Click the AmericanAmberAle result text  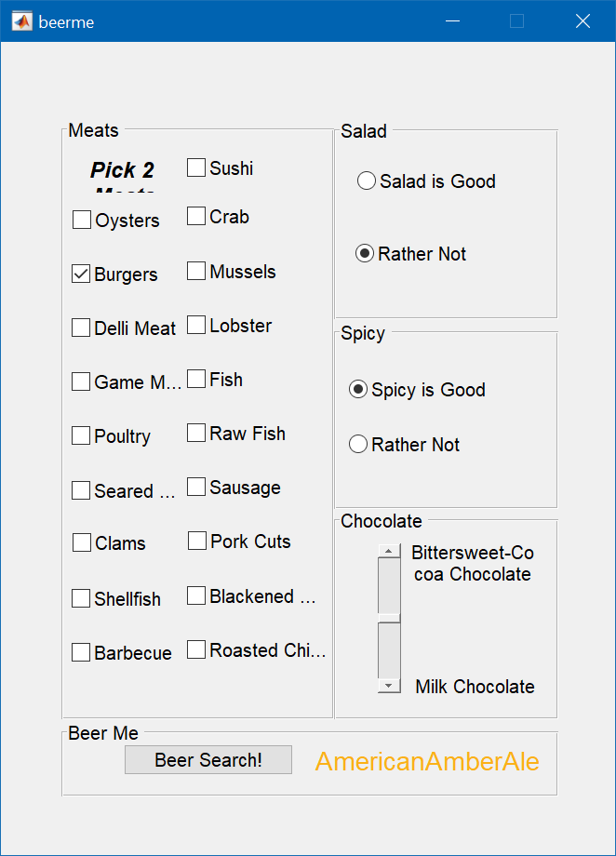pos(427,761)
